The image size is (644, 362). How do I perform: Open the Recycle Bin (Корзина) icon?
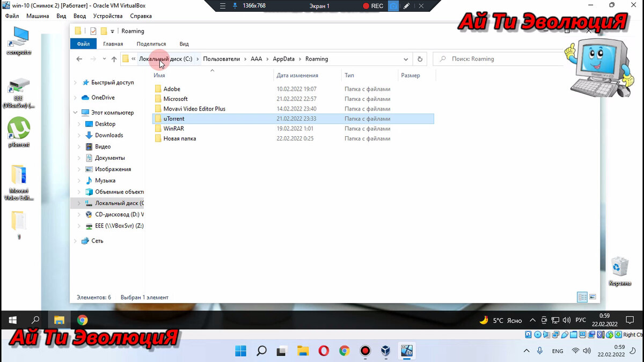(x=619, y=271)
